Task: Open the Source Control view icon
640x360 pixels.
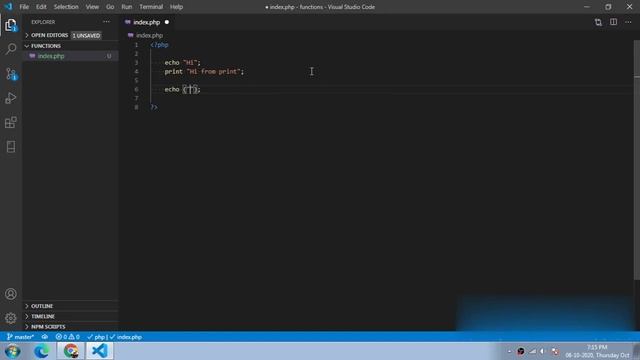Action: point(11,74)
